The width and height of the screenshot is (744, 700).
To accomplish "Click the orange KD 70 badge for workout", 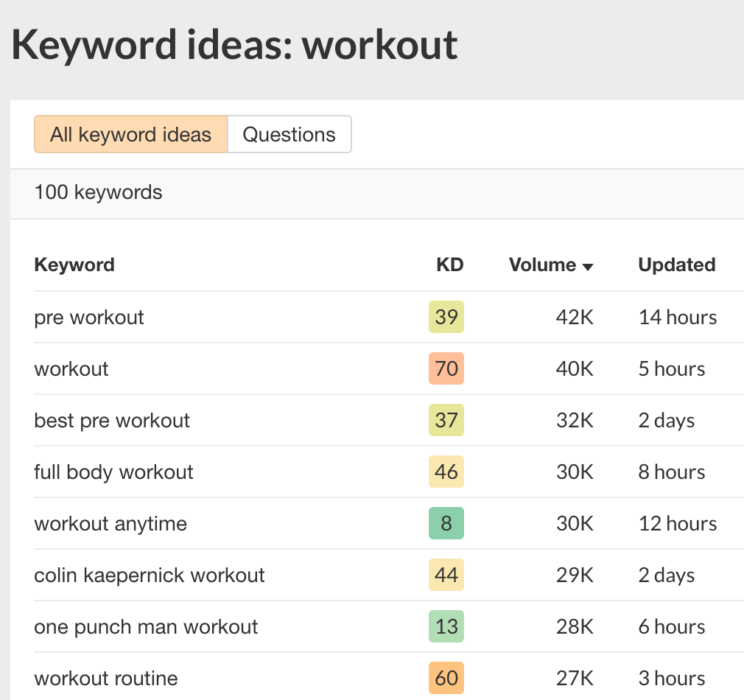I will pos(446,368).
